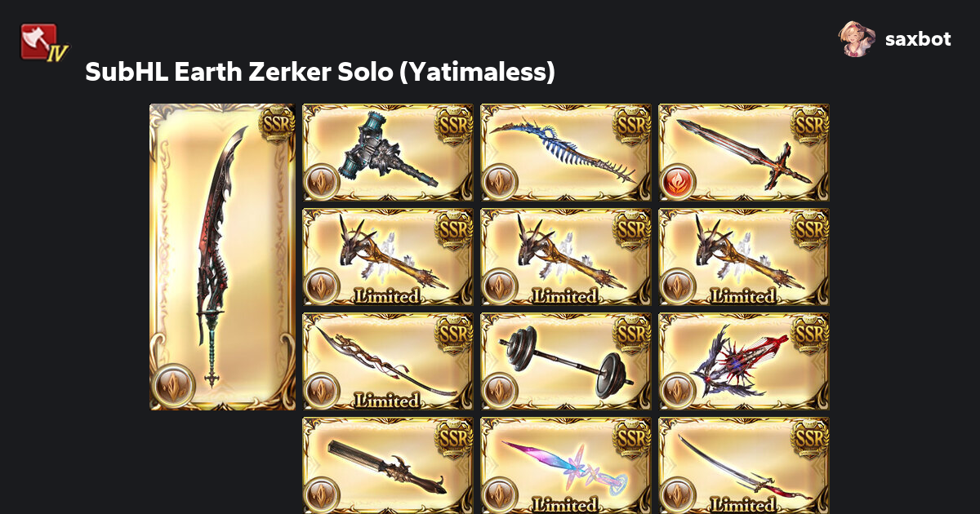Select the first golden Limited staff weapon

point(388,257)
